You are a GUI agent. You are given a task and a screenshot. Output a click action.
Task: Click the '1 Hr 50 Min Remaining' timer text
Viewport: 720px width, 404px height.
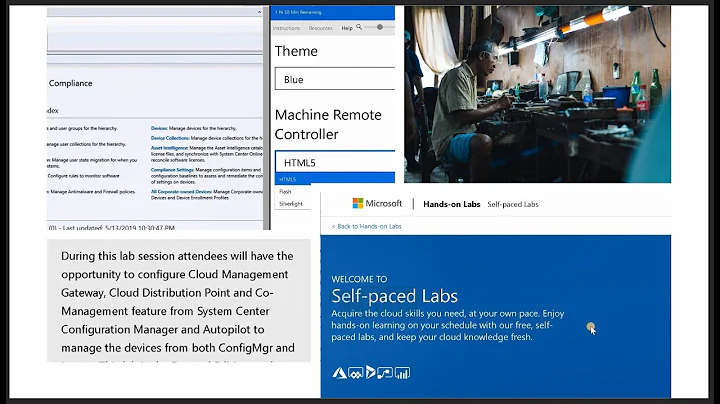298,12
